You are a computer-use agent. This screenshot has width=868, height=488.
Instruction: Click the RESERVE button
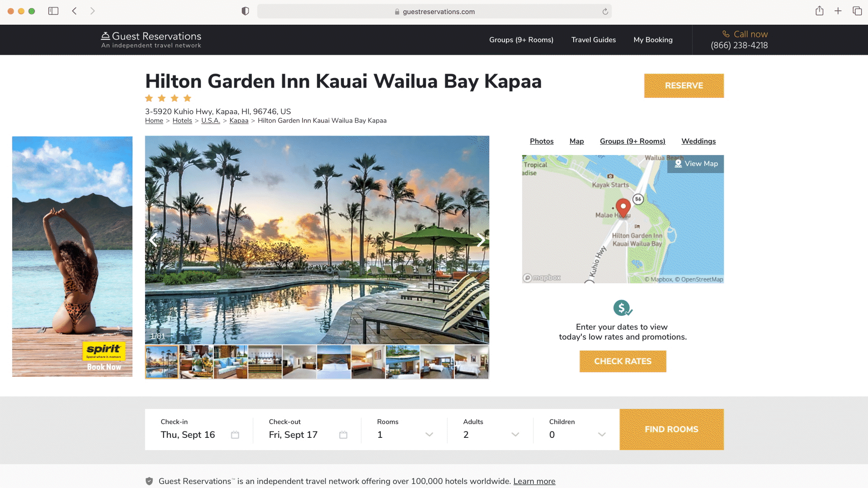(x=684, y=86)
